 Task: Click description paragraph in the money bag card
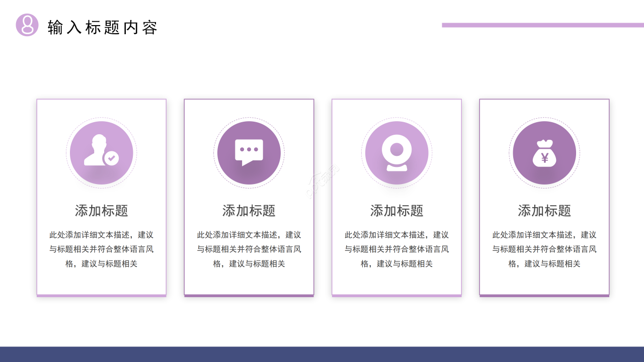coord(544,249)
